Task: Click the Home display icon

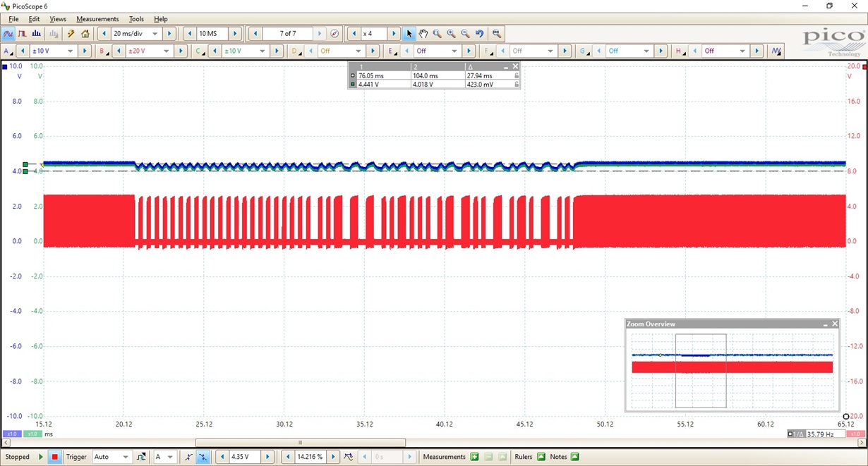Action: [x=85, y=33]
